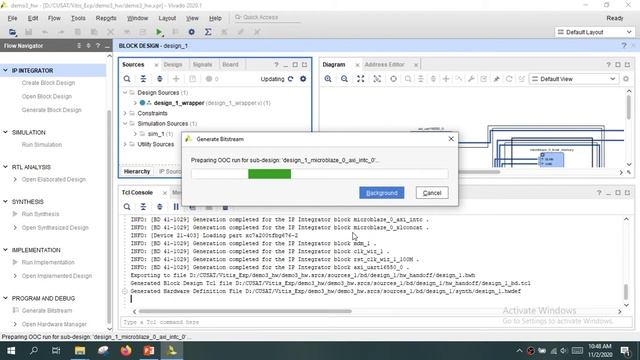
Task: Pause Tcl Console output
Action: point(176,207)
